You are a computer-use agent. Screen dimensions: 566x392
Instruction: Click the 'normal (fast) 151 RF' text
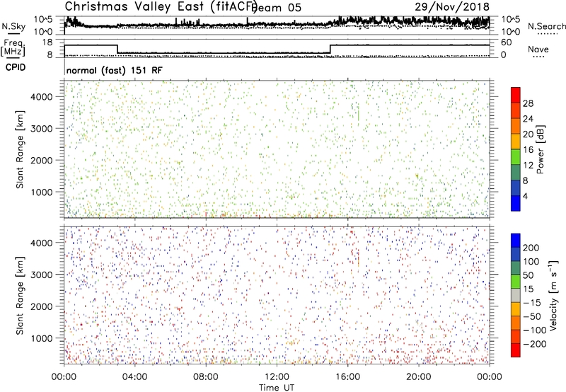pos(115,70)
